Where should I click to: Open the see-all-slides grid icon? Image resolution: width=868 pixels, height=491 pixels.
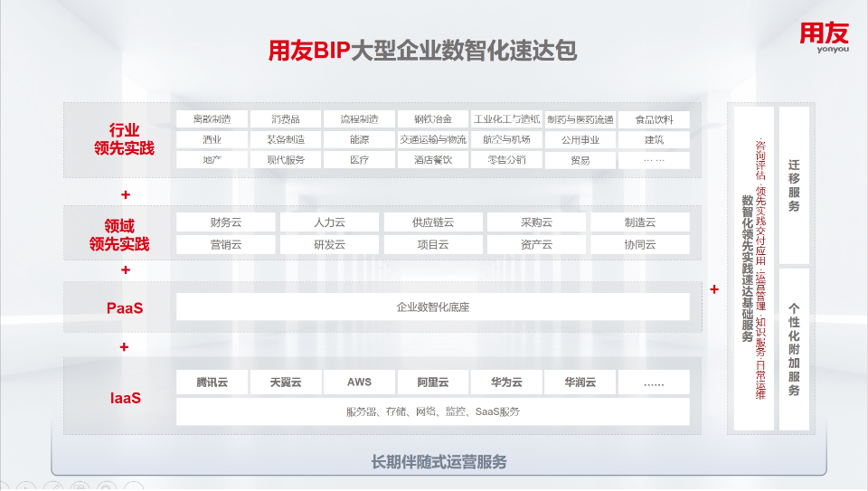[80, 486]
